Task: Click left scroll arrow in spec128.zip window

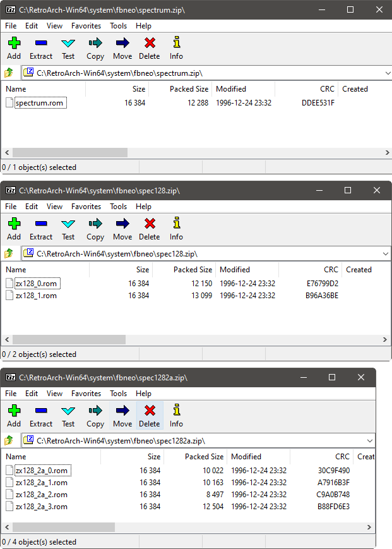Action: [x=7, y=340]
